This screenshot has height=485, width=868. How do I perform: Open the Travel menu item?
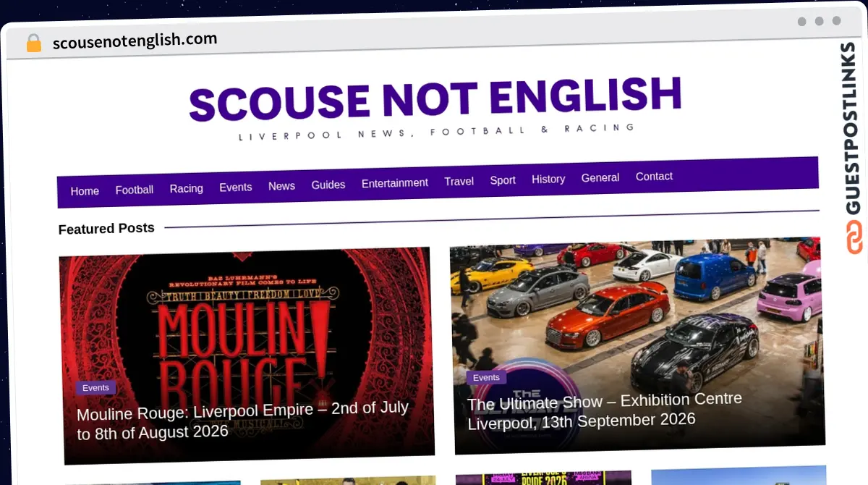tap(459, 181)
